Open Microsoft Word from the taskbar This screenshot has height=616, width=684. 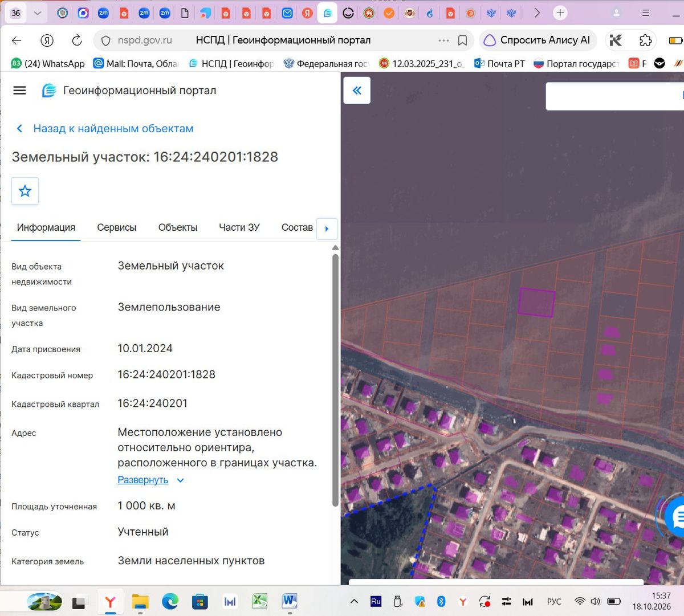click(290, 601)
